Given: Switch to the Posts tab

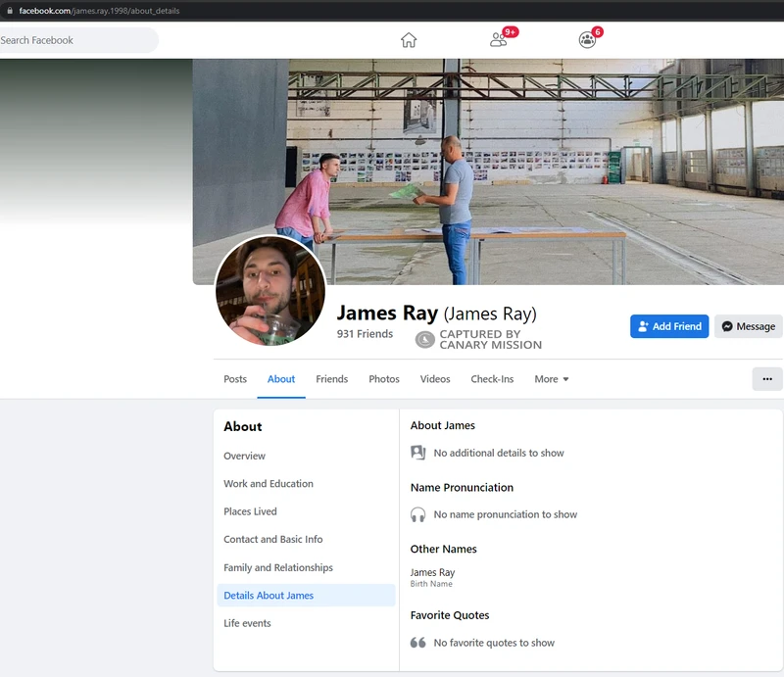Looking at the screenshot, I should pos(235,379).
